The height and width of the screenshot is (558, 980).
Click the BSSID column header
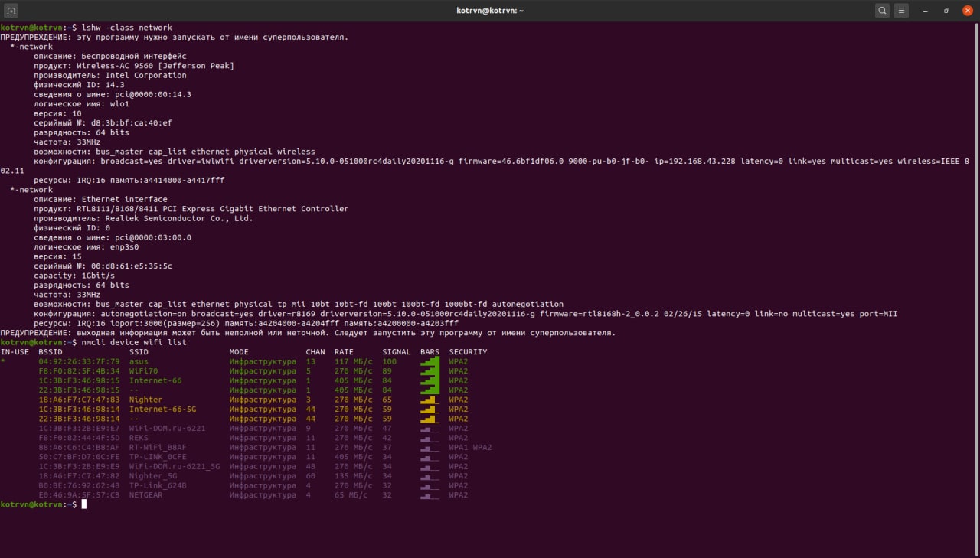51,352
